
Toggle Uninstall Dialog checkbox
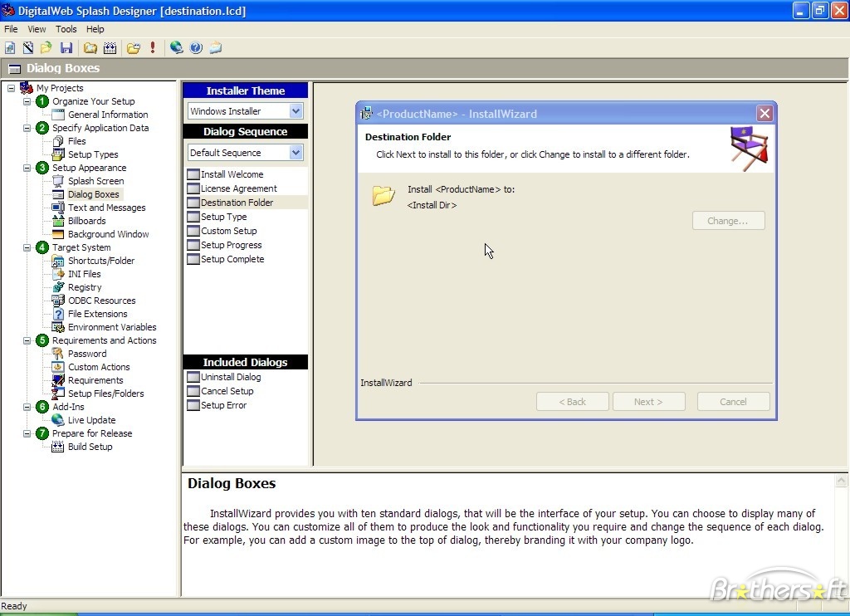click(x=193, y=377)
